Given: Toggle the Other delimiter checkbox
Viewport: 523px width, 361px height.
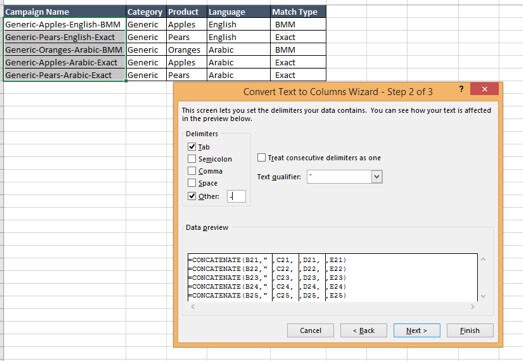Looking at the screenshot, I should pyautogui.click(x=191, y=196).
